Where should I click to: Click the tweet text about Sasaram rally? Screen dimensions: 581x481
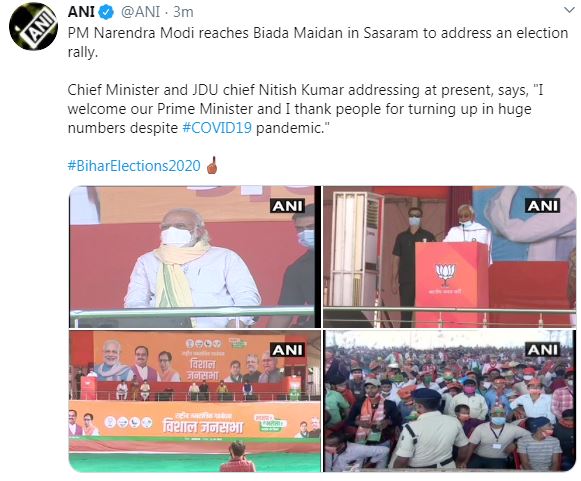coord(318,42)
